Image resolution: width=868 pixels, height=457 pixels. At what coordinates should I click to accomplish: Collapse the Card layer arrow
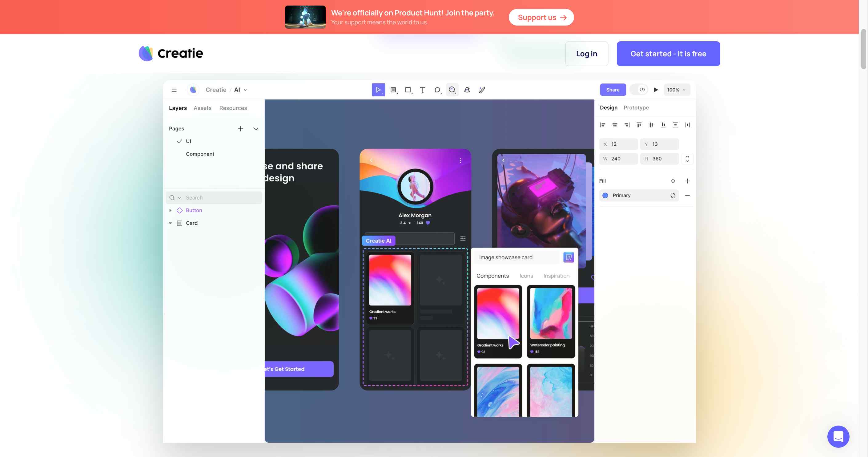point(170,223)
